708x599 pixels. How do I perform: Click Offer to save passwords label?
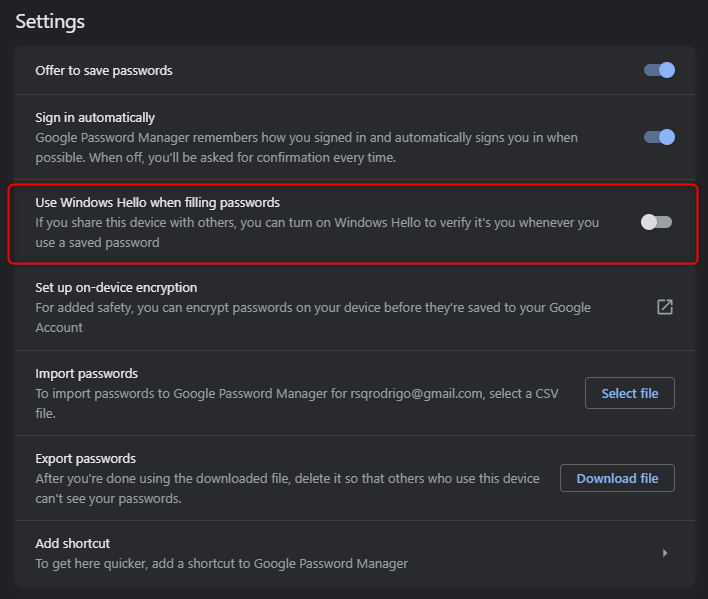click(x=104, y=70)
